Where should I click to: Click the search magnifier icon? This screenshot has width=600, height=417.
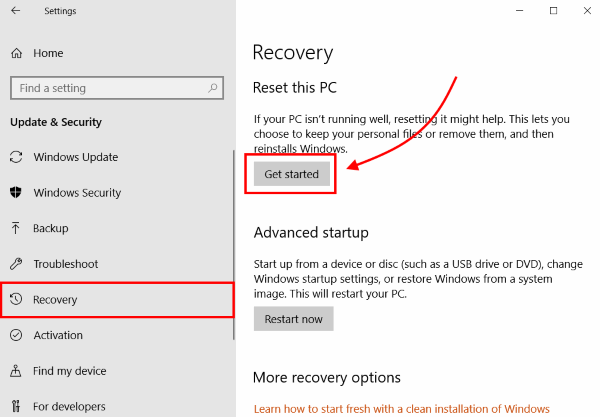214,88
